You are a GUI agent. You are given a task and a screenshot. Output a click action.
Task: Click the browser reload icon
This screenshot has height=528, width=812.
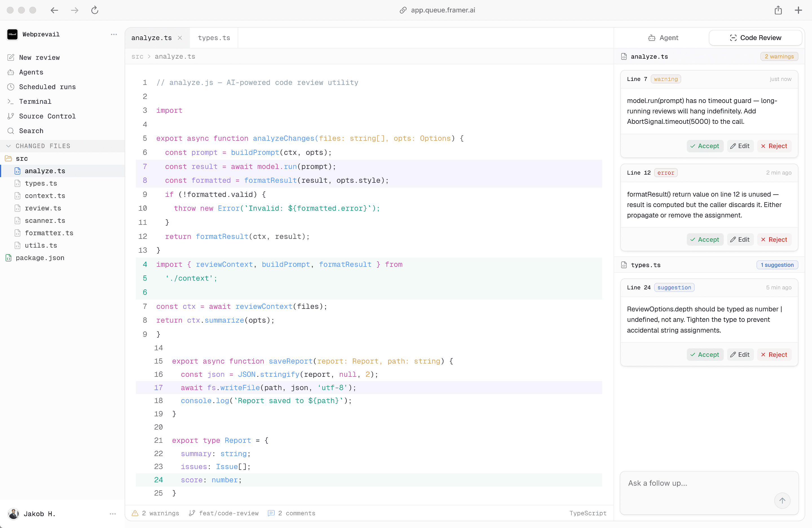tap(95, 10)
